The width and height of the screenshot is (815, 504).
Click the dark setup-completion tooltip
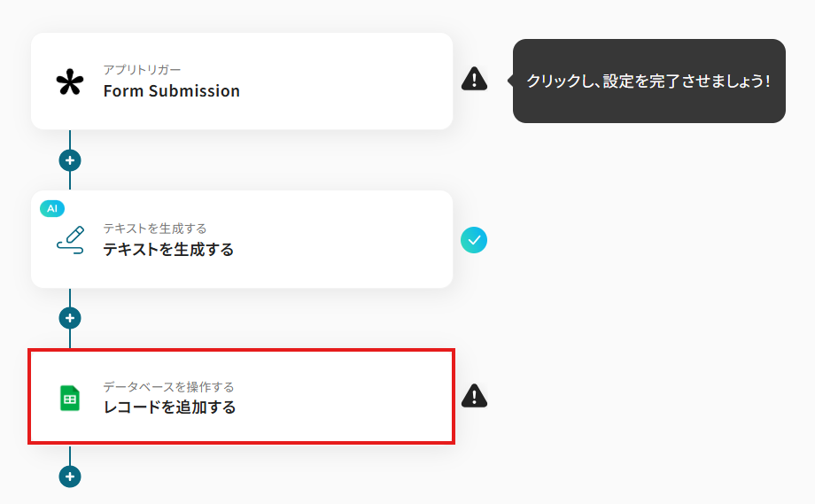click(x=648, y=81)
